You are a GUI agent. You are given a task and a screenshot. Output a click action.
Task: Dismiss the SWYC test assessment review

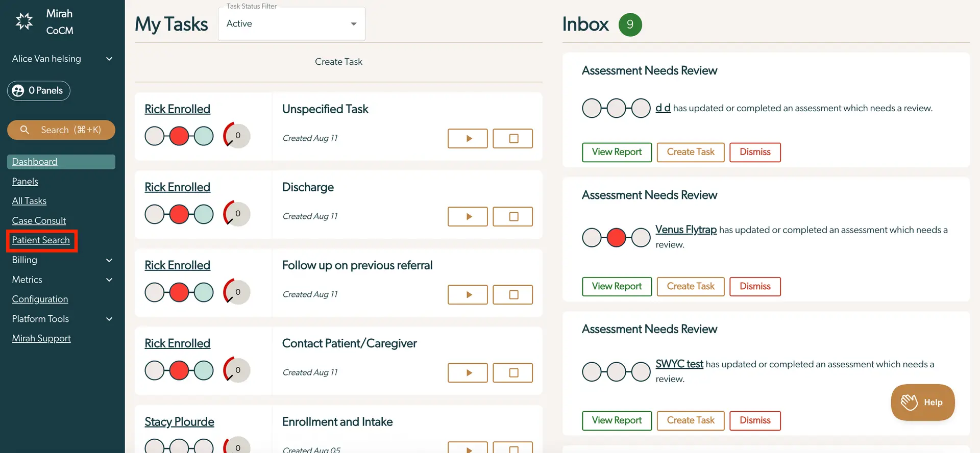[755, 420]
